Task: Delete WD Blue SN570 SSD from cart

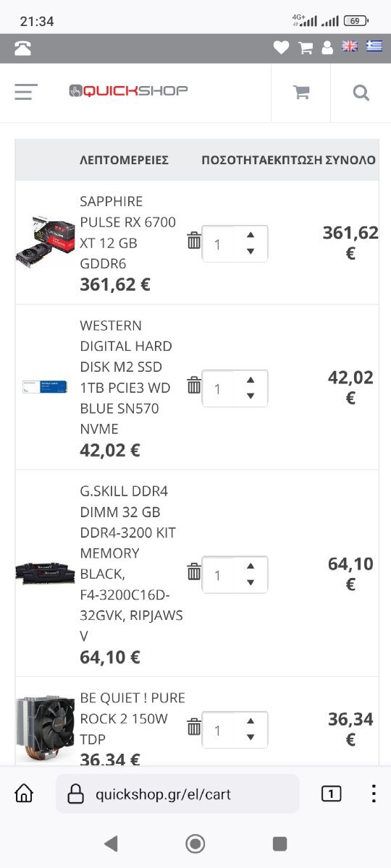Action: coord(194,386)
